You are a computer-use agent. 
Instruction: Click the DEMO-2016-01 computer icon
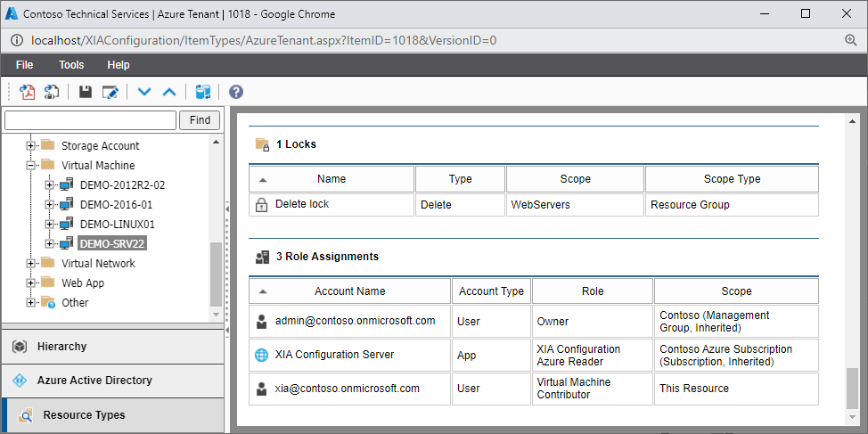[67, 204]
